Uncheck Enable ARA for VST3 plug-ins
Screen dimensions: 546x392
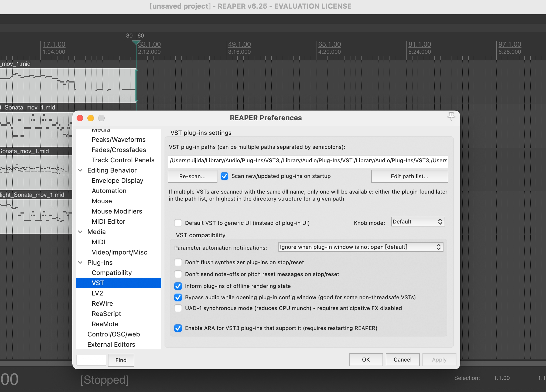(178, 328)
